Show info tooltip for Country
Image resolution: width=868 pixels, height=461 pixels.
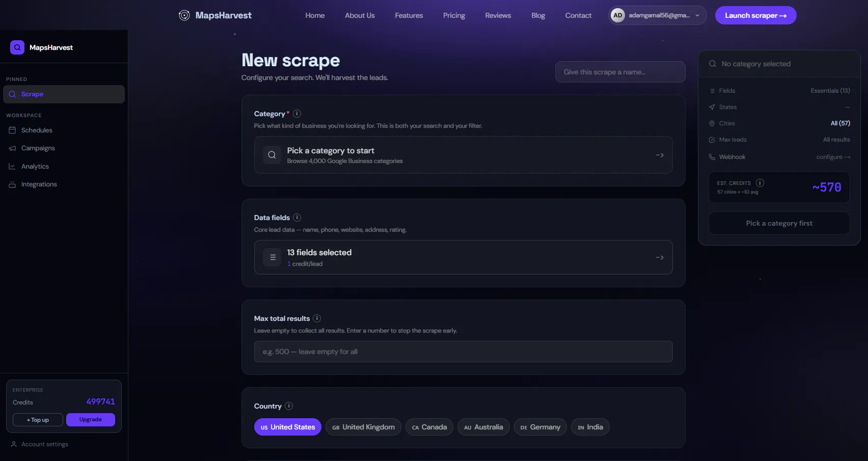point(289,406)
